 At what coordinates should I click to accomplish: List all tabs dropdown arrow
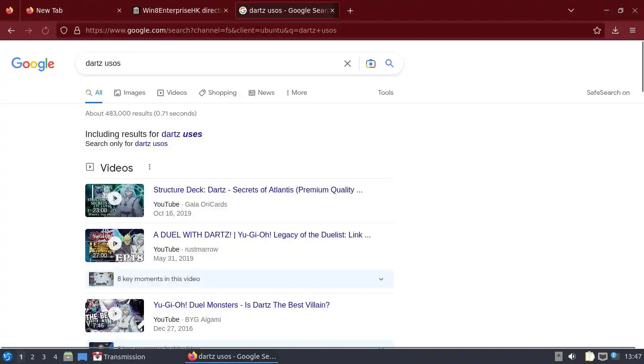pyautogui.click(x=571, y=10)
